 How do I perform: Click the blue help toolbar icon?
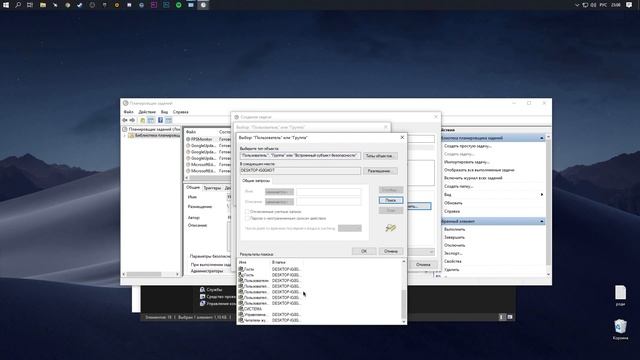[x=160, y=120]
